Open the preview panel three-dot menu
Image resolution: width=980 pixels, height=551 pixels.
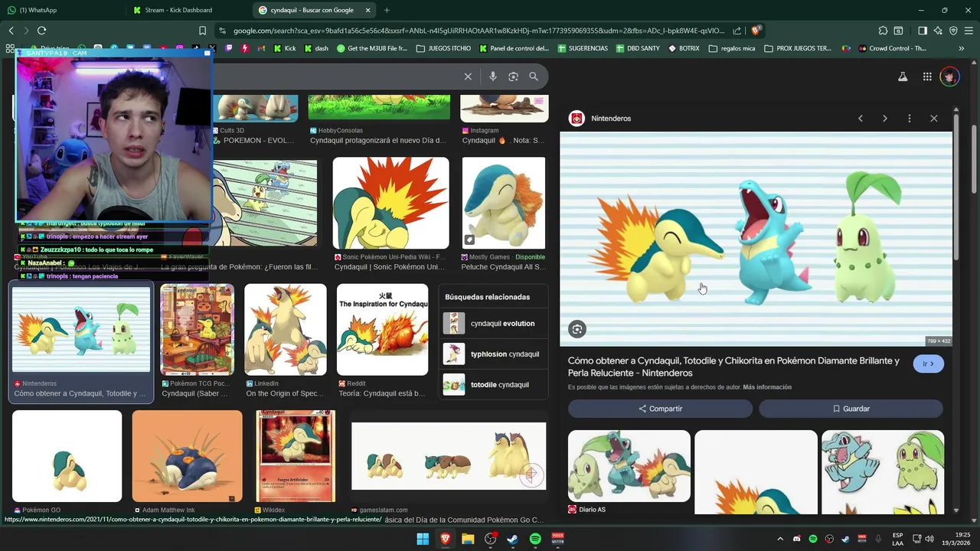click(x=910, y=119)
